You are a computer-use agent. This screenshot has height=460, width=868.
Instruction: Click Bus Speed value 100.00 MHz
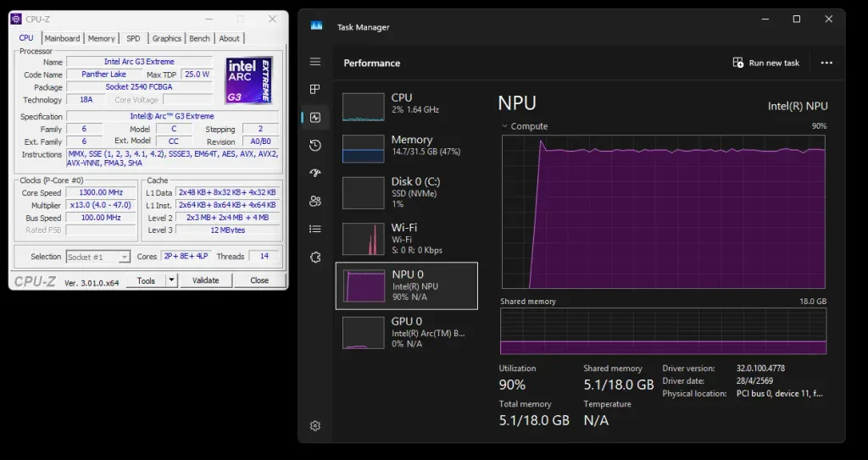pyautogui.click(x=101, y=218)
